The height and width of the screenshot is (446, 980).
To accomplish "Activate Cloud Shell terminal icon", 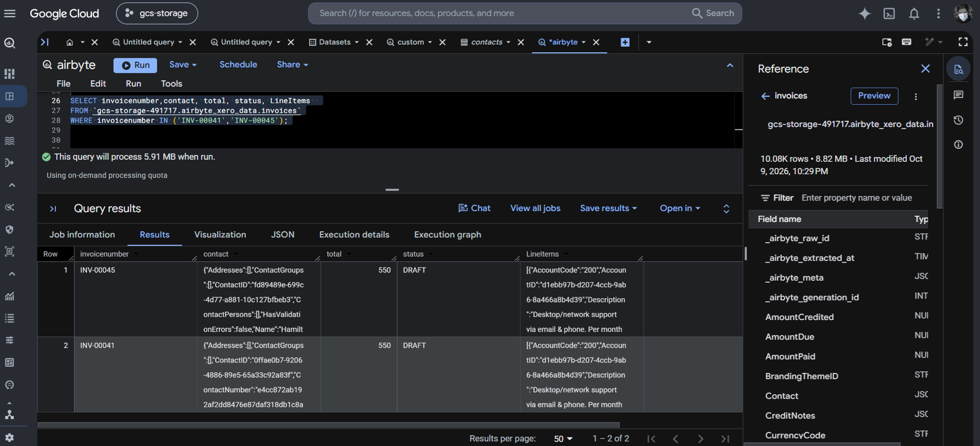I will (x=889, y=13).
